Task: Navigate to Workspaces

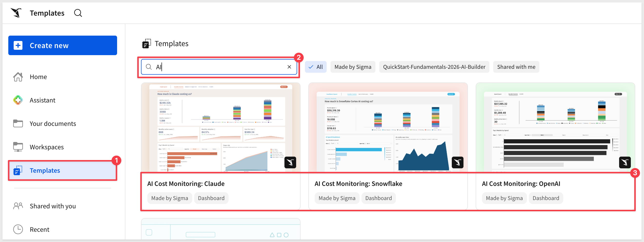Action: [62, 147]
